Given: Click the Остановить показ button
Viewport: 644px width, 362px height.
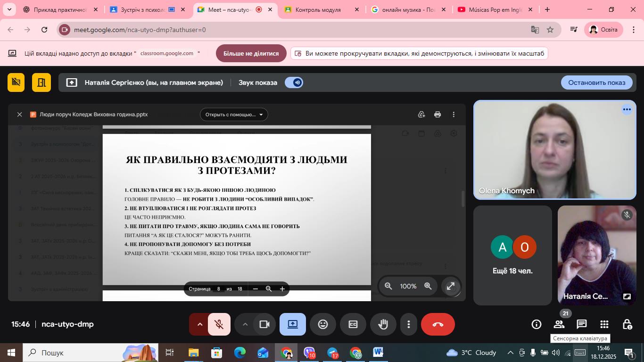Looking at the screenshot, I should (596, 82).
